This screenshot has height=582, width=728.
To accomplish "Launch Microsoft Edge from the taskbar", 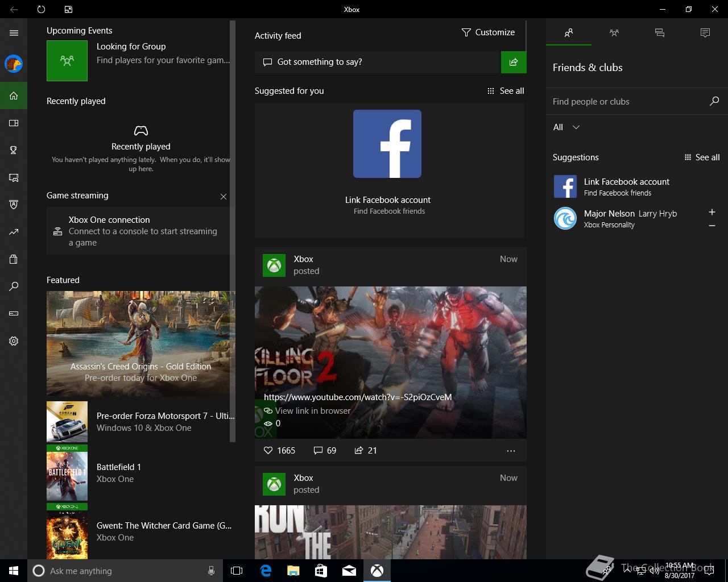I will [266, 571].
